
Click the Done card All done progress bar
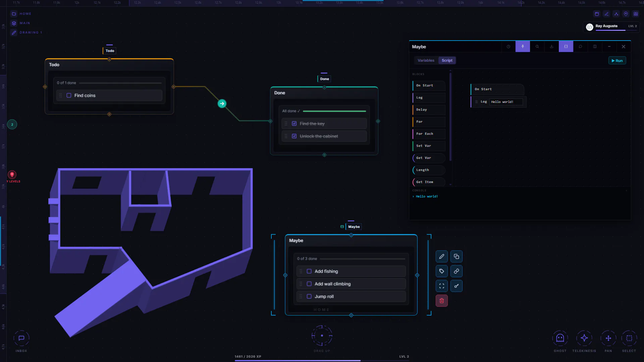point(334,111)
